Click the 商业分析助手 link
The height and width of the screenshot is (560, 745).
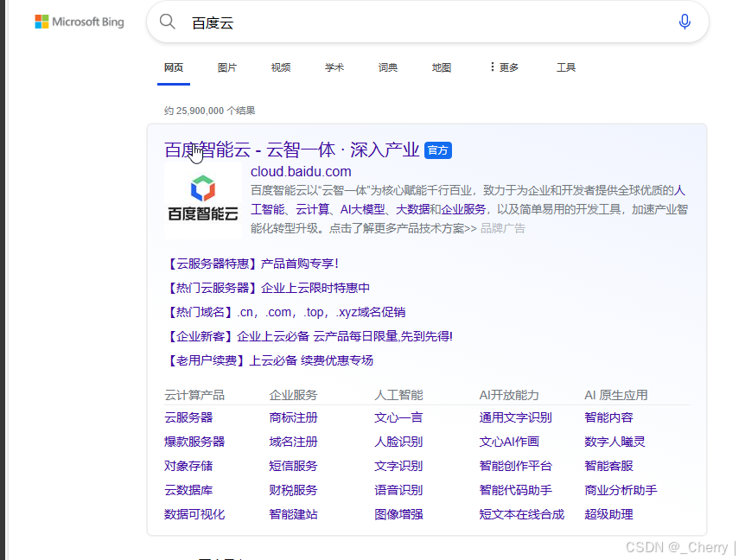621,490
